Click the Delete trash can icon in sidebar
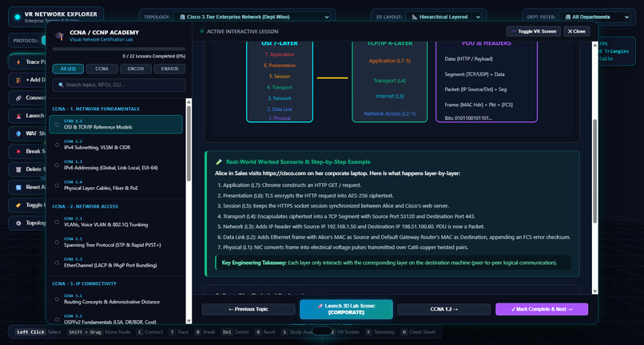Screen dimensions: 644x345 18,169
